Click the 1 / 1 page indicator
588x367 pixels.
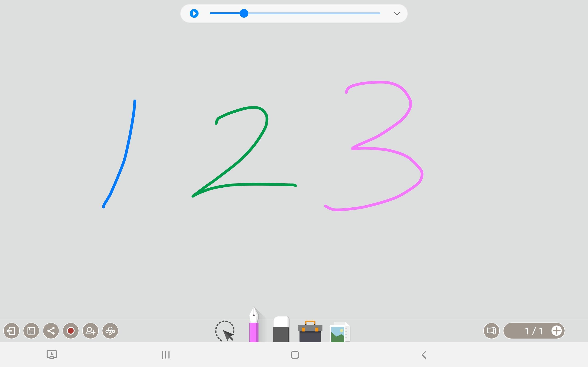click(x=534, y=331)
